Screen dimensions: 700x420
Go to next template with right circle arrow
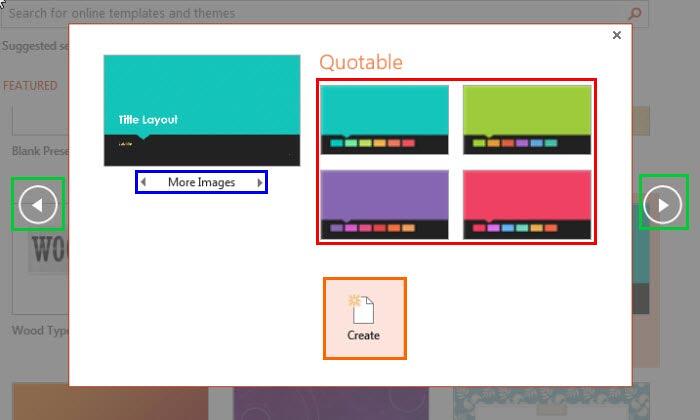point(663,204)
